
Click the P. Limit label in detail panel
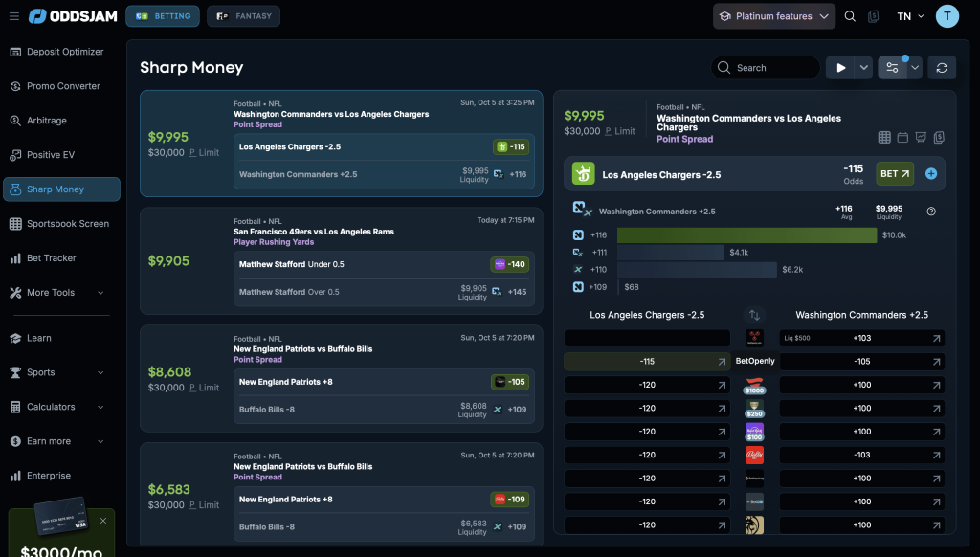pyautogui.click(x=620, y=131)
